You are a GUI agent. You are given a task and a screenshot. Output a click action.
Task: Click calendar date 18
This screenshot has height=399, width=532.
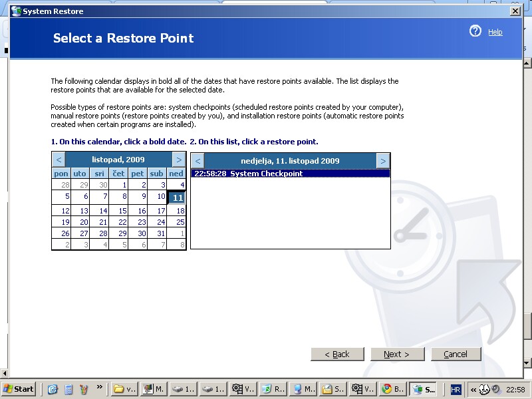tap(176, 211)
